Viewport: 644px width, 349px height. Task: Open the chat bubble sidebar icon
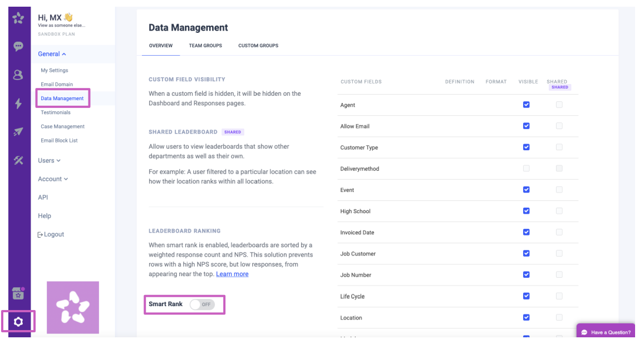(x=18, y=46)
